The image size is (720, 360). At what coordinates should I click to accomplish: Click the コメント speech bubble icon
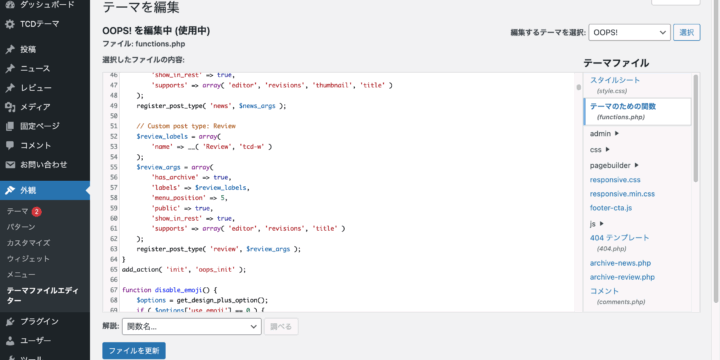point(10,146)
